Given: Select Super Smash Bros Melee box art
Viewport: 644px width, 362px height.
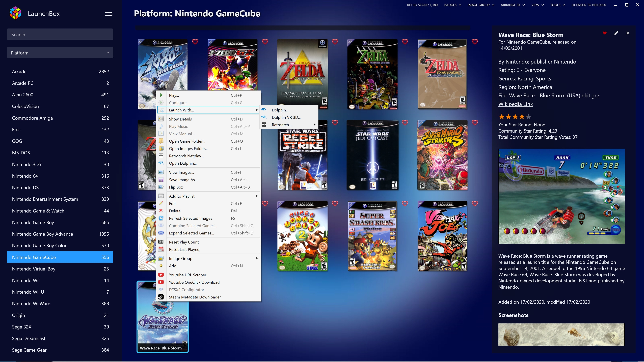Looking at the screenshot, I should [372, 236].
